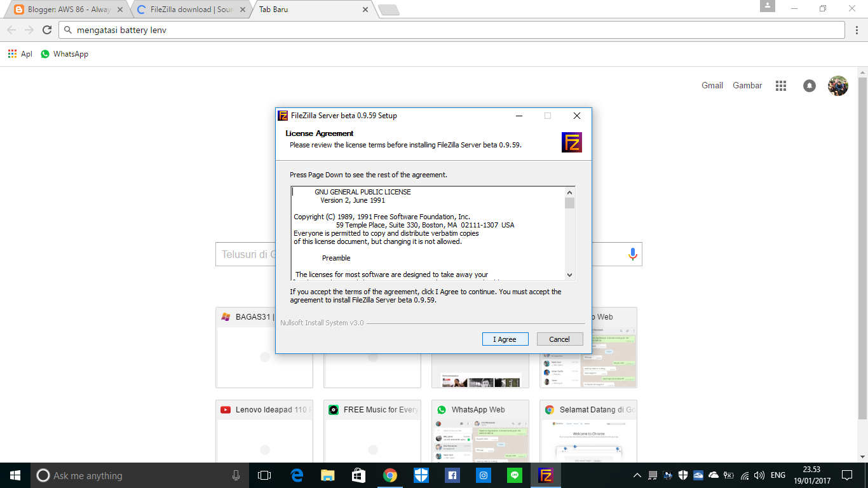Image resolution: width=868 pixels, height=488 pixels.
Task: Go back in Chrome
Action: (x=11, y=30)
